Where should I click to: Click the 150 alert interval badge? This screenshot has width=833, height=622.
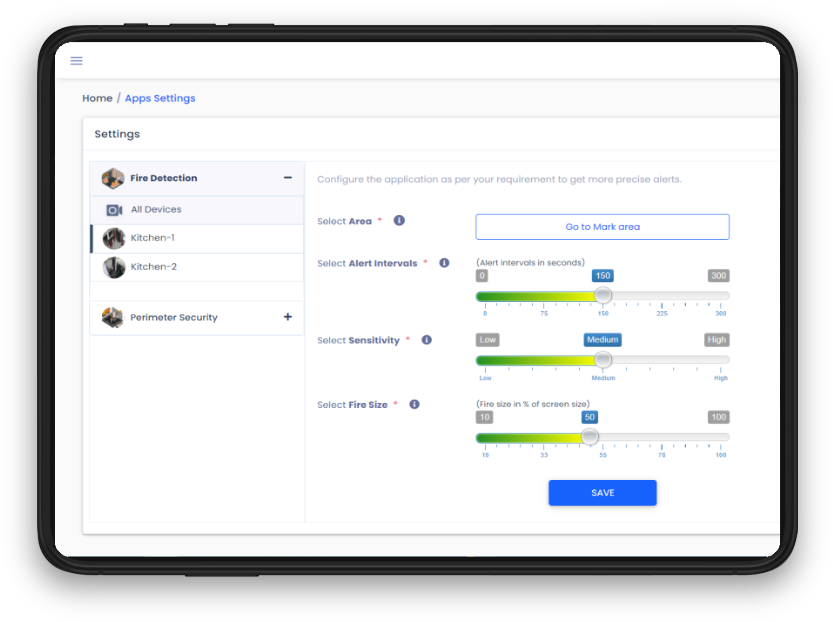603,276
